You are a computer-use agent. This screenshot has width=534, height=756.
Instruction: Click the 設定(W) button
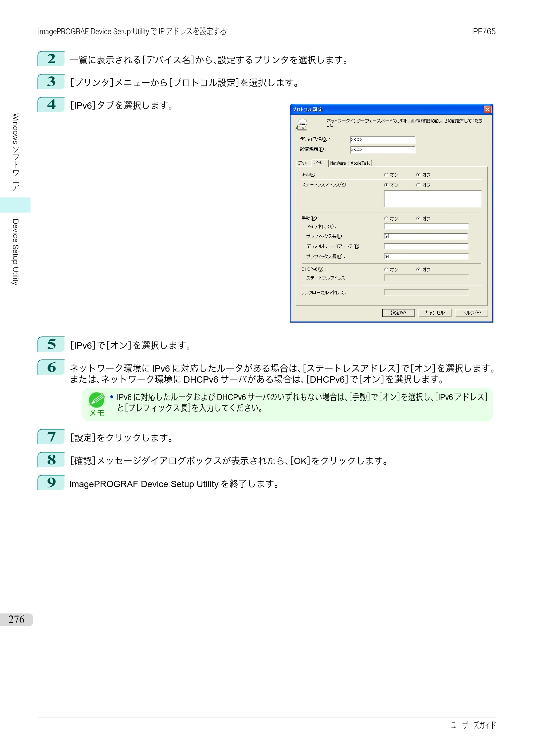398,313
